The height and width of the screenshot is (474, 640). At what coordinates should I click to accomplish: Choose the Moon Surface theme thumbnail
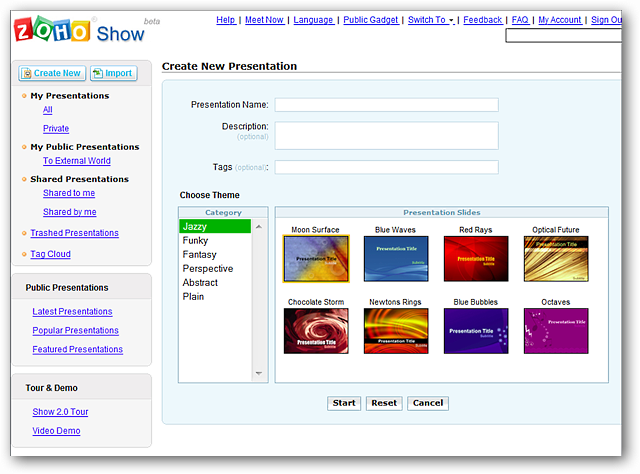316,258
